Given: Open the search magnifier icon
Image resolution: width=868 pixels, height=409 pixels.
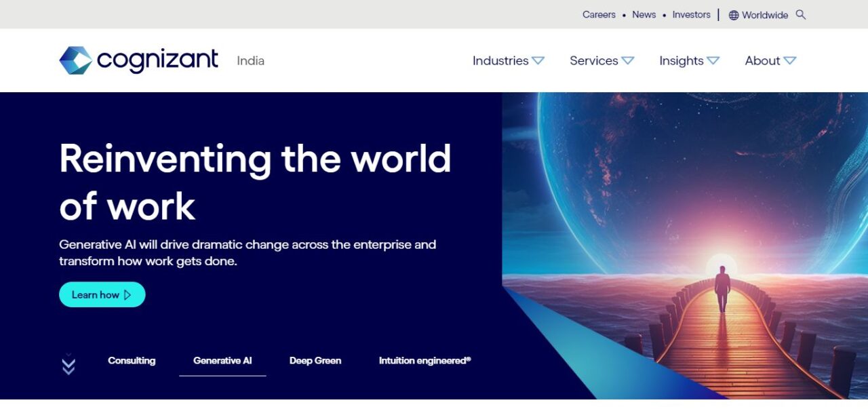Looking at the screenshot, I should pos(801,14).
